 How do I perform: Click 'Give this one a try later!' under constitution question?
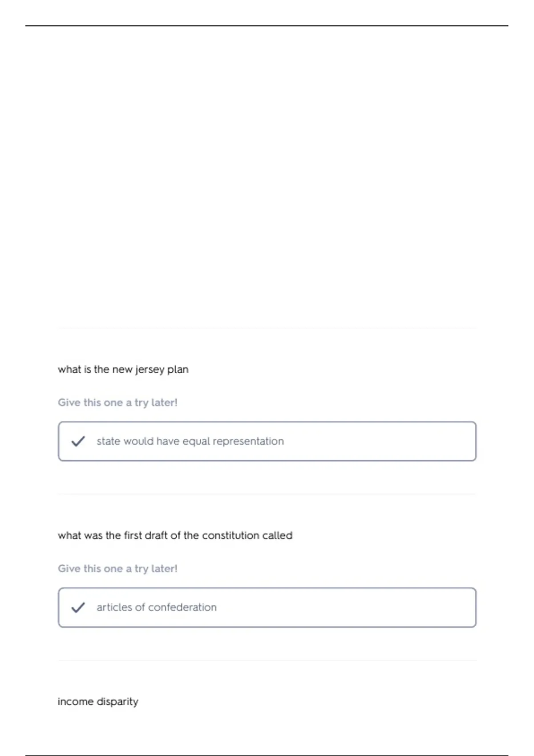[117, 569]
